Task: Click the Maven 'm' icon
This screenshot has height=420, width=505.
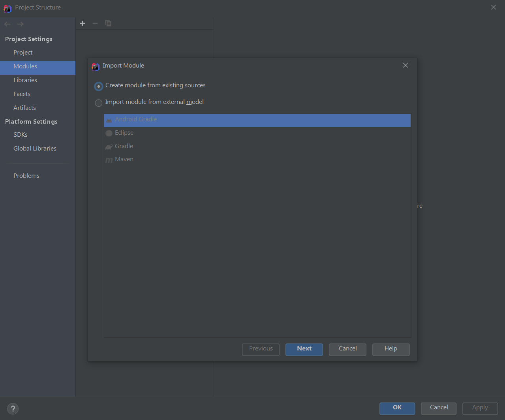Action: 109,160
